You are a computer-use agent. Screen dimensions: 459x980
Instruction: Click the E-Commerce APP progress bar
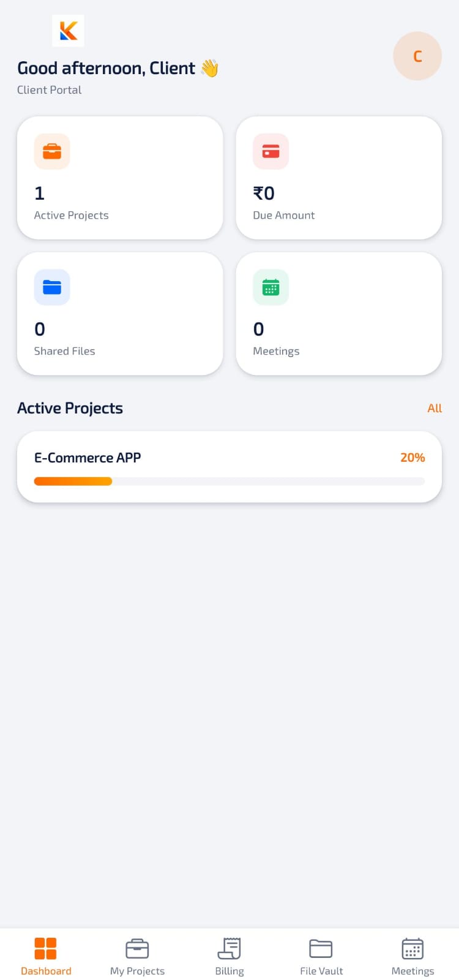[x=229, y=481]
